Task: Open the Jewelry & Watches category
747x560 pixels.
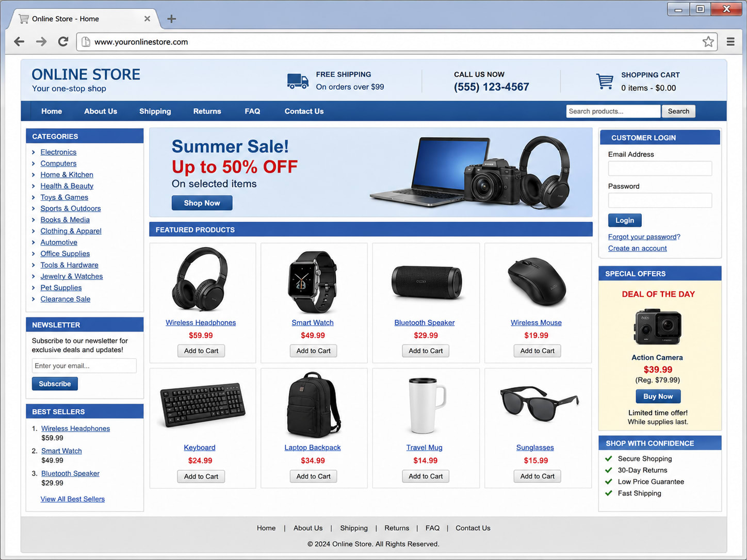Action: [x=71, y=276]
